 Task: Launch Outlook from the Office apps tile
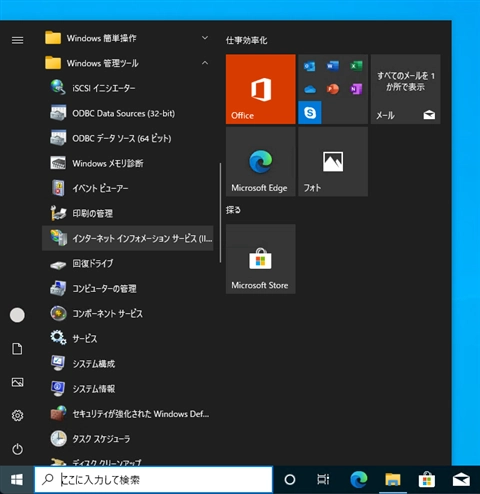coord(310,66)
